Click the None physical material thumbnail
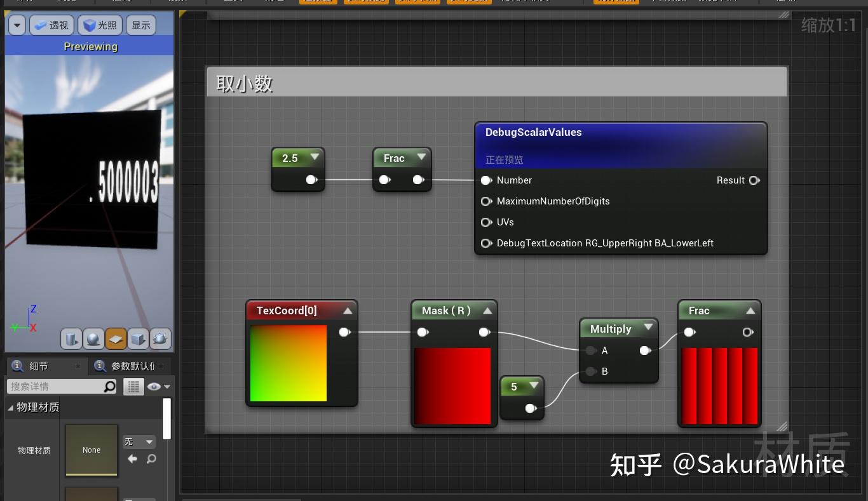The height and width of the screenshot is (501, 868). [91, 450]
